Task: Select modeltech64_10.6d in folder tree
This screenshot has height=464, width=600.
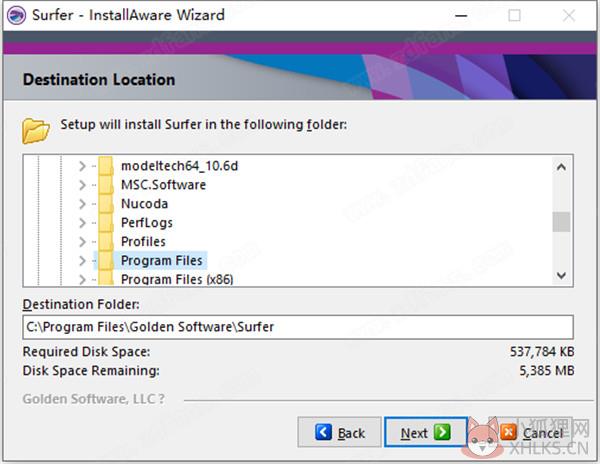Action: [179, 166]
